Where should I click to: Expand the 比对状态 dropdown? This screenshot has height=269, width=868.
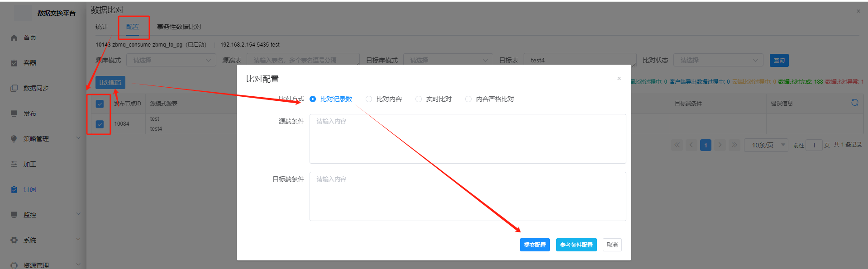click(718, 60)
